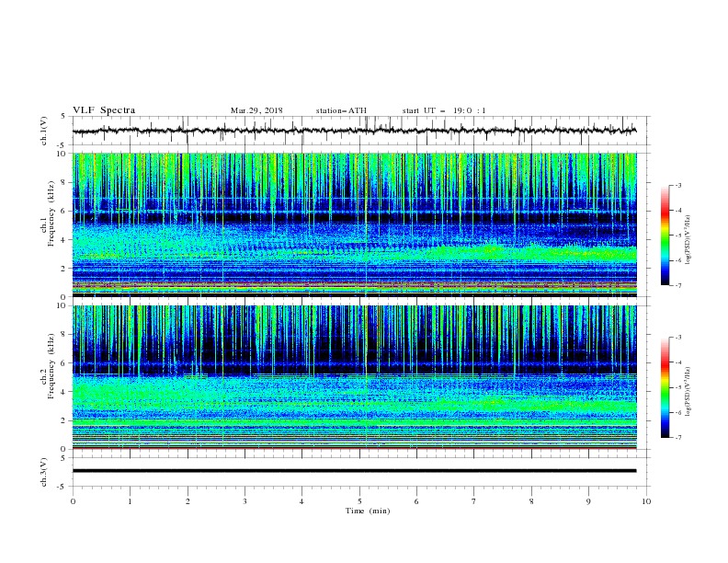
Task: Click the "Time (min)" axis label
Action: click(x=368, y=511)
